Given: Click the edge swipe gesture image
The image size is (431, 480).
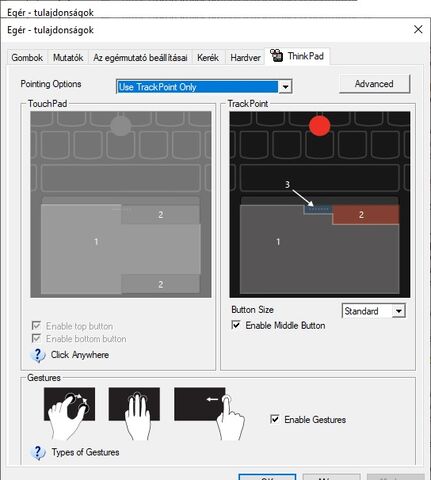Looking at the screenshot, I should click(209, 413).
